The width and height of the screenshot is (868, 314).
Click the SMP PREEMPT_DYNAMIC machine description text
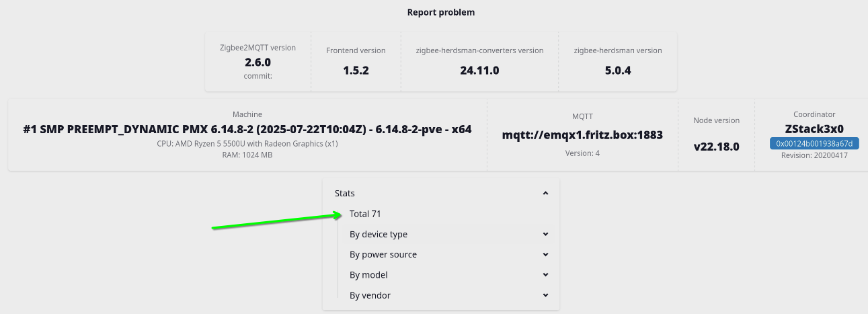[x=247, y=129]
